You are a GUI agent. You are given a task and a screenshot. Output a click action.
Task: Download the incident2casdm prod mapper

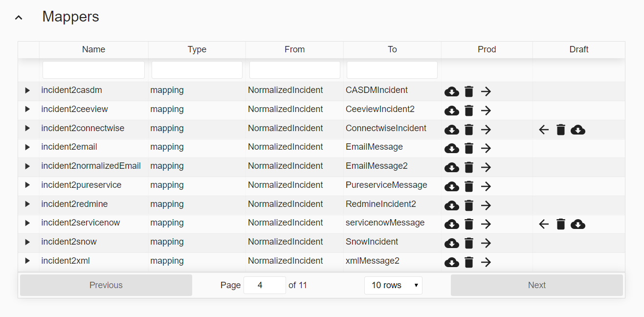451,91
